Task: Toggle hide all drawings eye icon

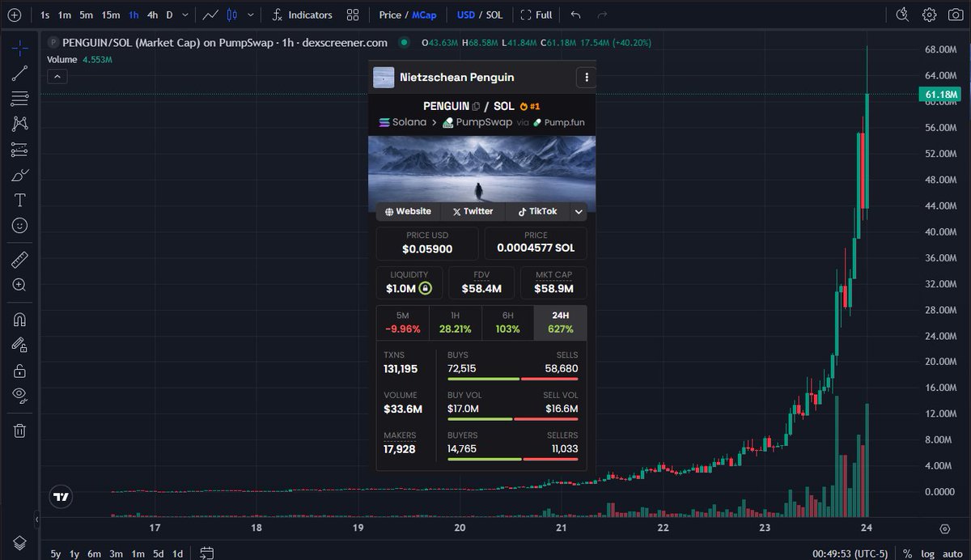Action: coord(19,396)
